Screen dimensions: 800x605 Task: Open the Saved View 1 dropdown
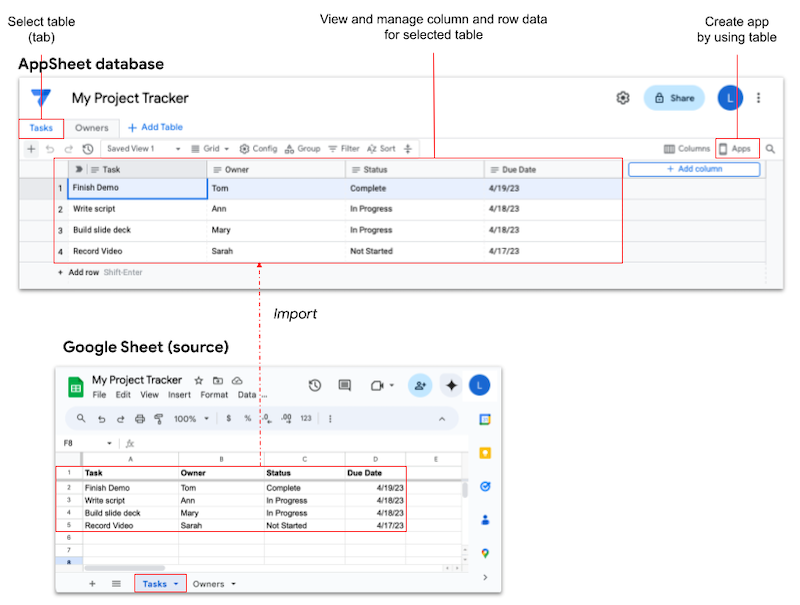[144, 149]
